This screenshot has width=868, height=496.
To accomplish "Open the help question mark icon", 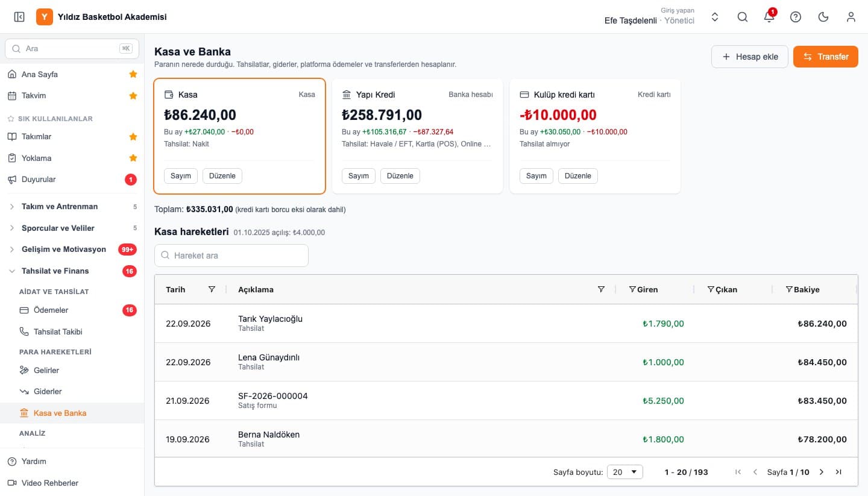I will click(x=796, y=17).
